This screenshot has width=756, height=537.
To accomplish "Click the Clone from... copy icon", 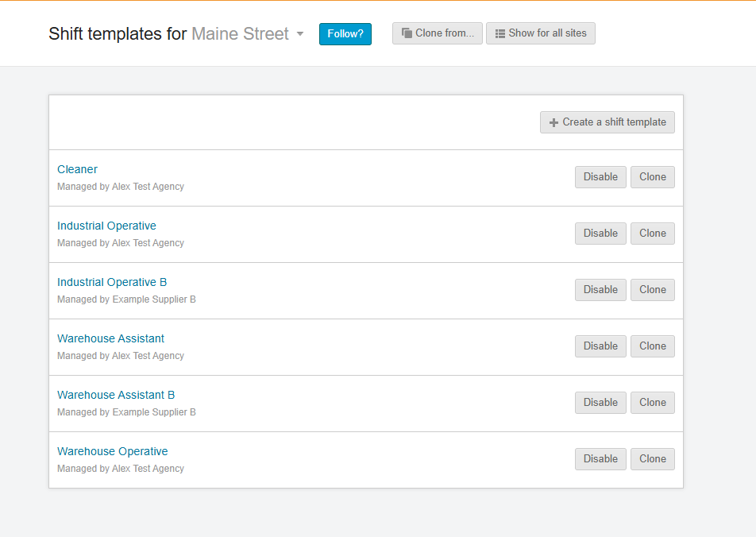I will tap(407, 33).
